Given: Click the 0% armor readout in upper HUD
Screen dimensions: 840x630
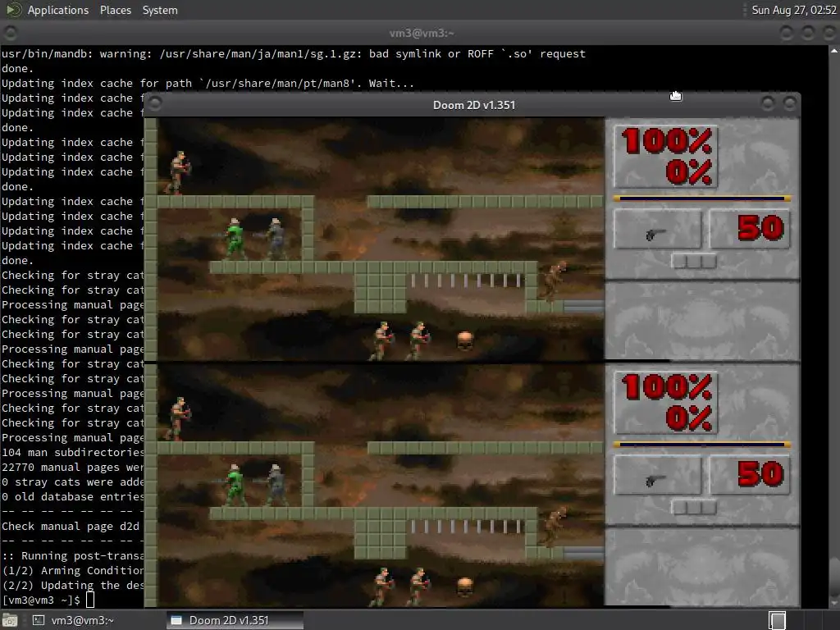Looking at the screenshot, I should click(x=688, y=172).
